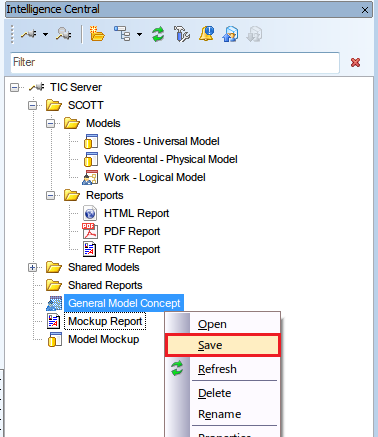Viewport: 378px width, 437px height.
Task: Choose Delete from the context menu
Action: coord(215,393)
